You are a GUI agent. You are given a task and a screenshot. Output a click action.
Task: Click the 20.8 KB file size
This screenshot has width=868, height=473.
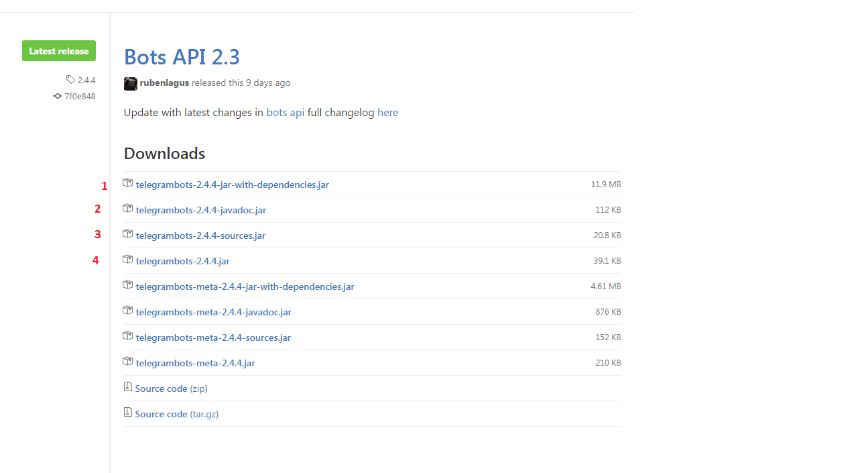click(x=607, y=235)
